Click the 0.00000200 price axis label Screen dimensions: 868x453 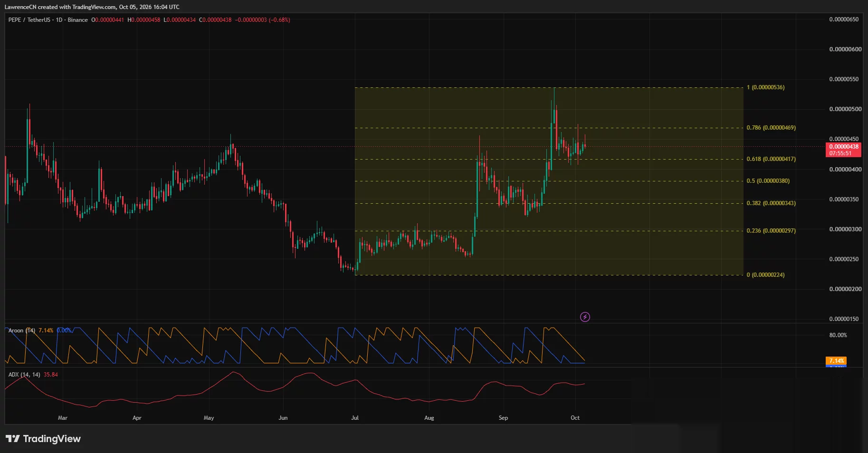[845, 289]
